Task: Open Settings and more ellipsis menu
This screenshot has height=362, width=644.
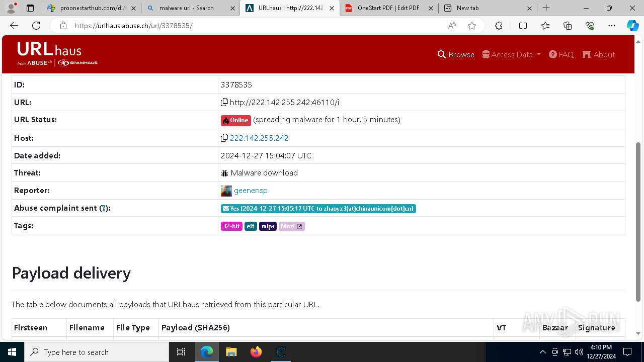Action: click(612, 26)
